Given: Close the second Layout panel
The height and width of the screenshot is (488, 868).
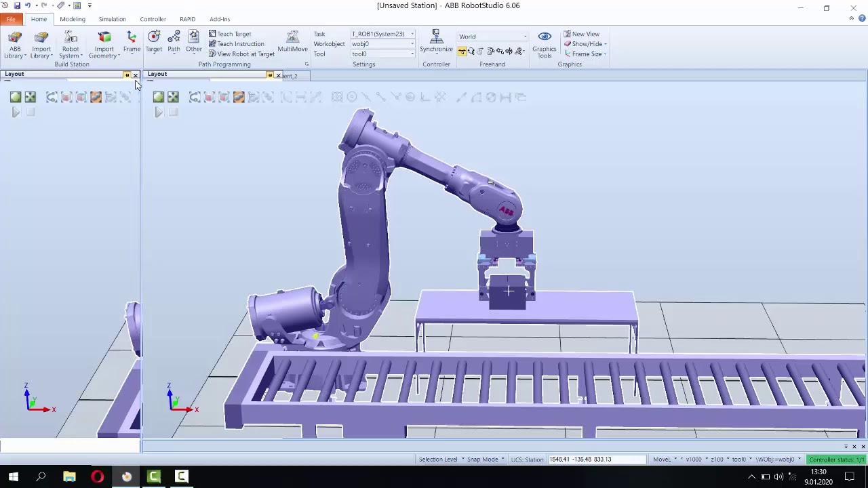Looking at the screenshot, I should point(278,75).
